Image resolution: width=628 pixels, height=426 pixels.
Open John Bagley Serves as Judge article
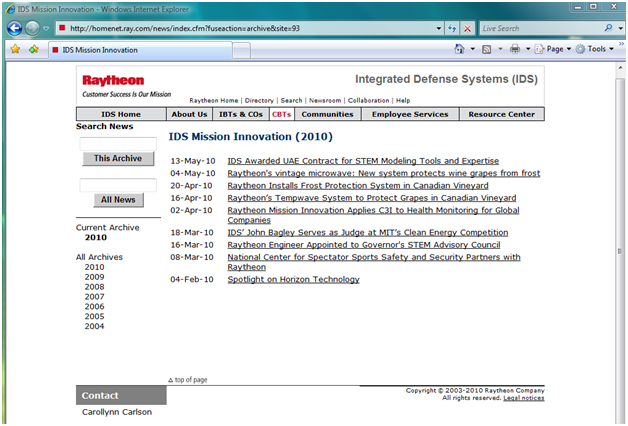click(368, 233)
